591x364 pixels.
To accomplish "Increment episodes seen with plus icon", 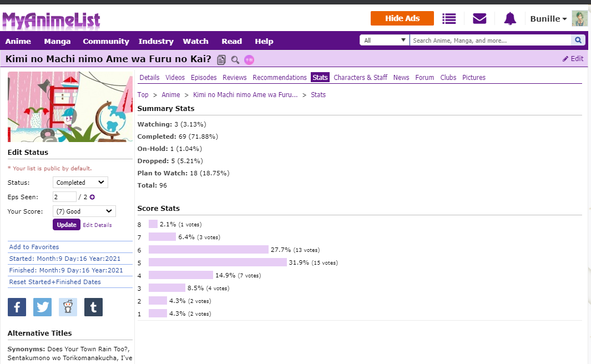I will [x=92, y=197].
